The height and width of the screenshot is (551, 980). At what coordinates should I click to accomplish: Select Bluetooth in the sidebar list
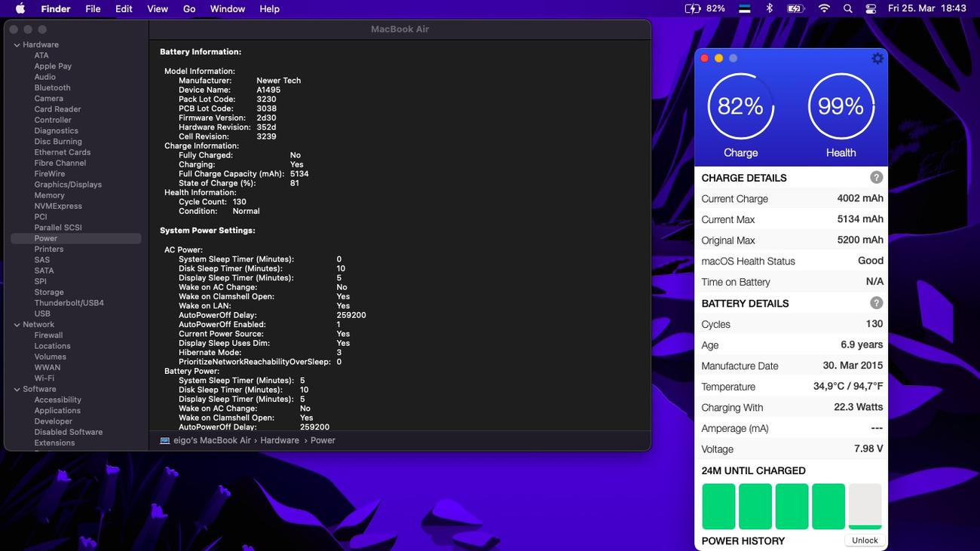[52, 87]
